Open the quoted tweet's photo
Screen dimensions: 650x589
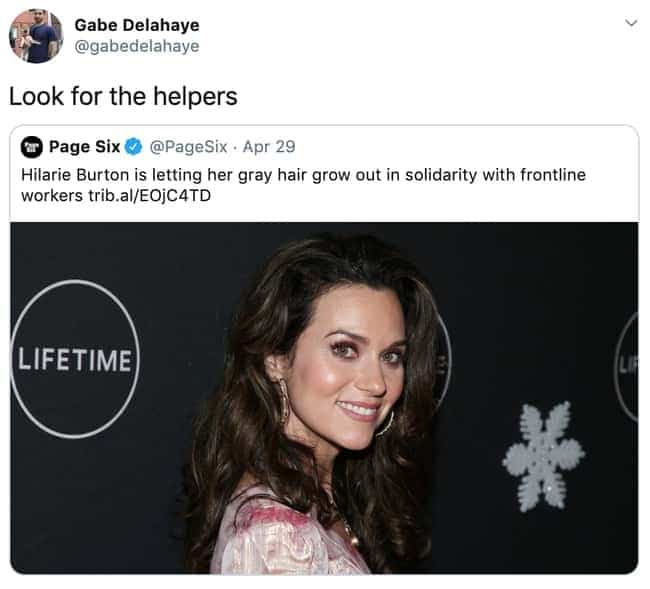[x=324, y=398]
